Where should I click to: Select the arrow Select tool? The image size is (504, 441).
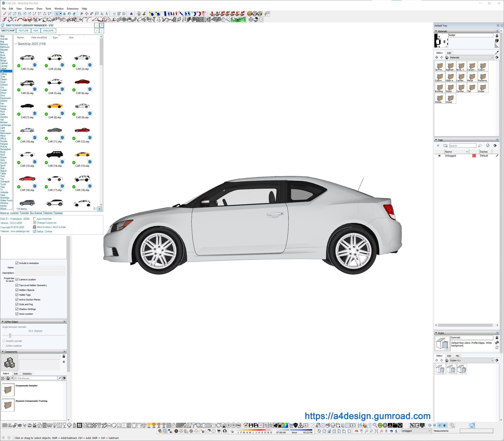tap(57, 14)
